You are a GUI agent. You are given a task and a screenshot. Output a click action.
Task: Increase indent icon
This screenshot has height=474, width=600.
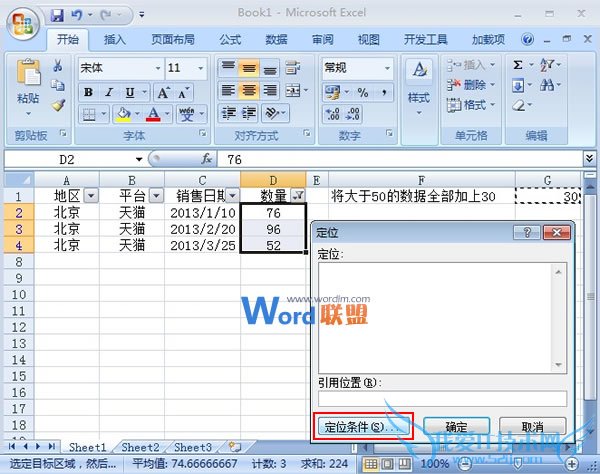click(x=249, y=113)
